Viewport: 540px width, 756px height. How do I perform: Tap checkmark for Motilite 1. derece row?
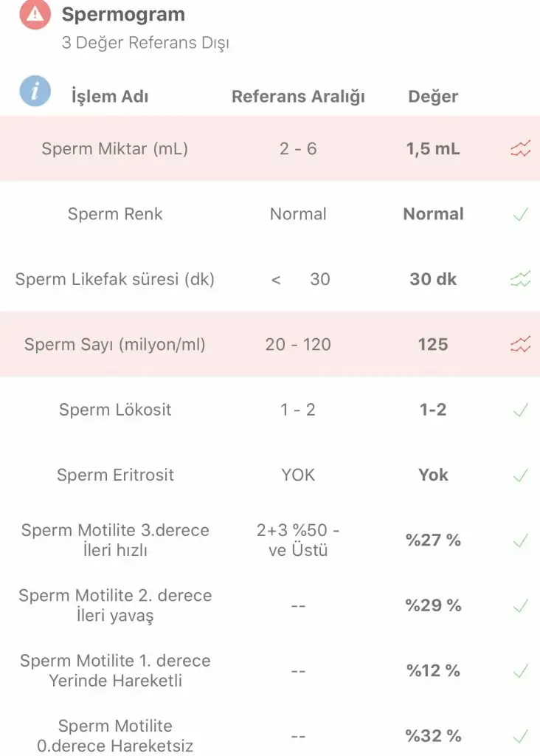[x=520, y=671]
